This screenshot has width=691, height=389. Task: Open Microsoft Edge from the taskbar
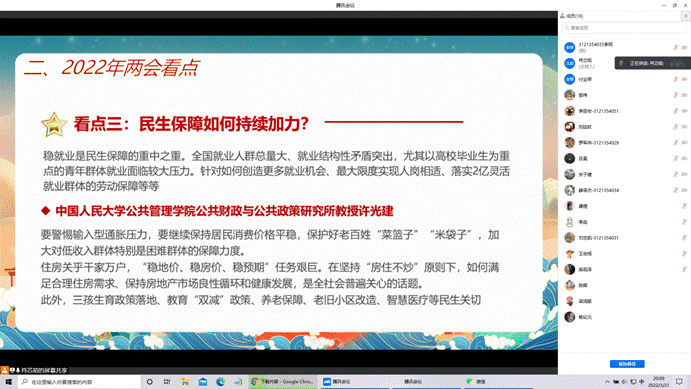tap(220, 382)
